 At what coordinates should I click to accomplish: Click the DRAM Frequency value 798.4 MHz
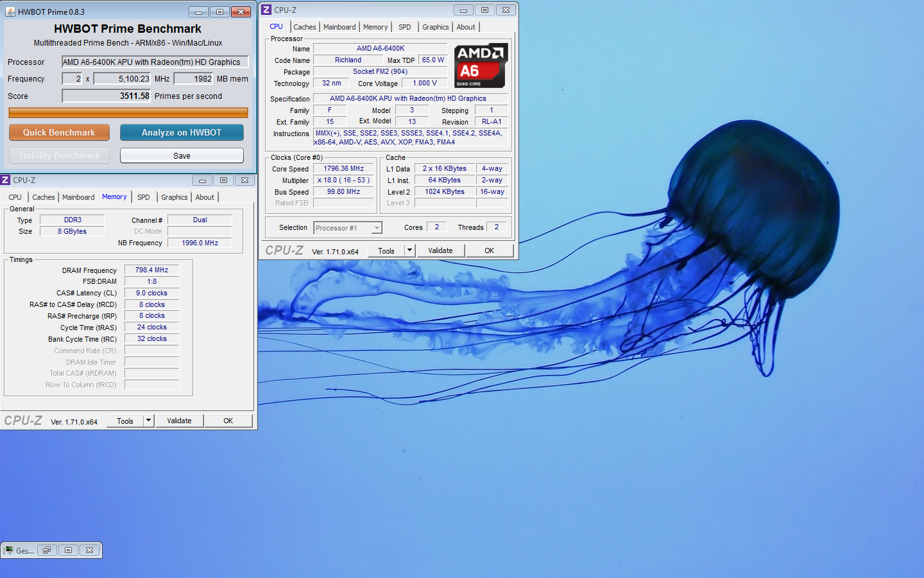151,270
